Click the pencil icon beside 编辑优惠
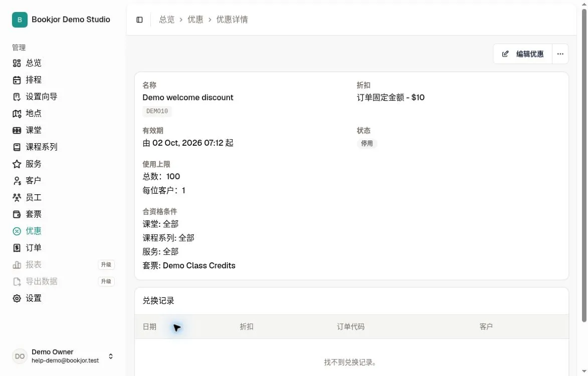This screenshot has width=588, height=376. (505, 54)
